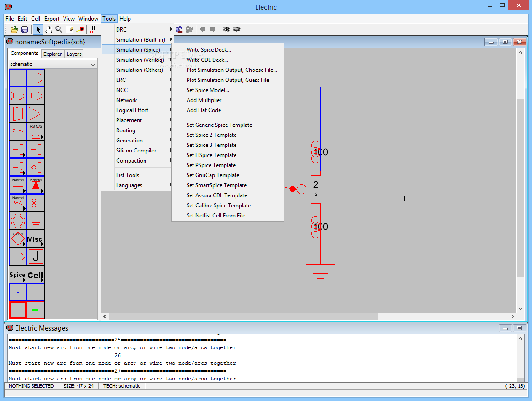Open the Export menu
The height and width of the screenshot is (401, 532).
click(x=52, y=19)
